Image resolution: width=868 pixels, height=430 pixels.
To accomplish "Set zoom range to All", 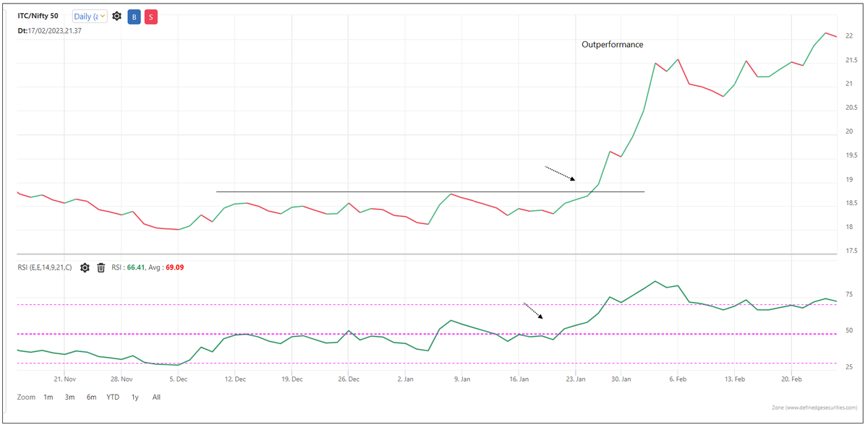I will click(x=156, y=397).
